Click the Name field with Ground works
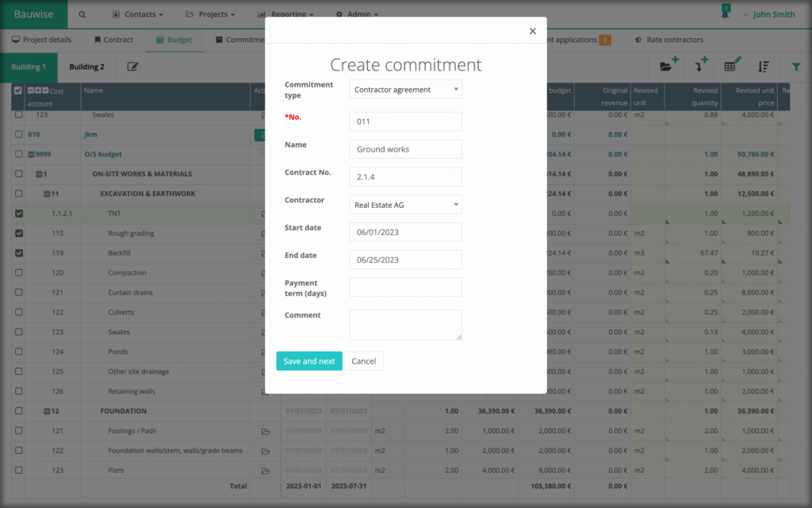This screenshot has height=508, width=812. click(x=405, y=149)
